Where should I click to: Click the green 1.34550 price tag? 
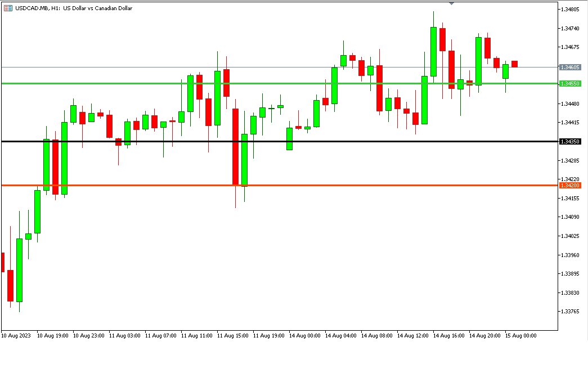[570, 84]
